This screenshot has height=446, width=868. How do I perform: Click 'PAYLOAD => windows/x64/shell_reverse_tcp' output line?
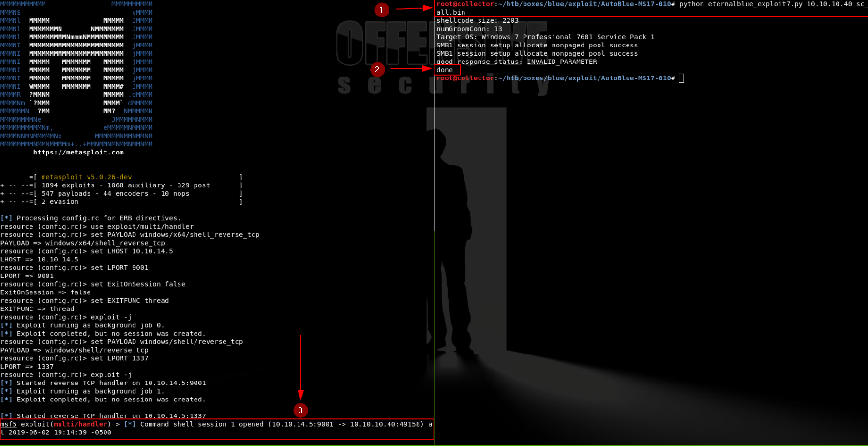coord(83,243)
